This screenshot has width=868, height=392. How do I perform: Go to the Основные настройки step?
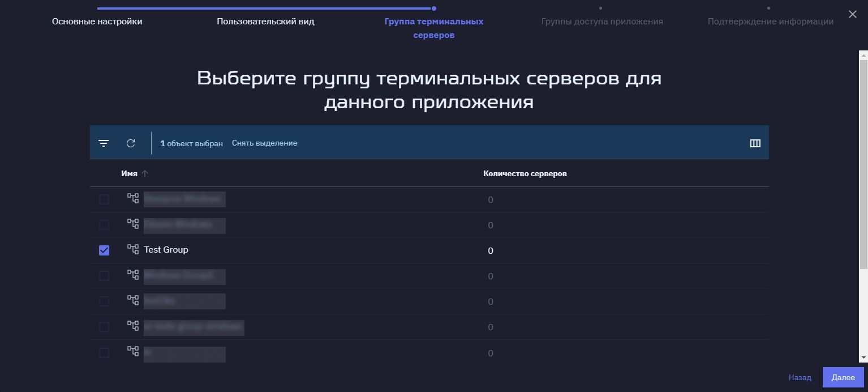tap(97, 22)
